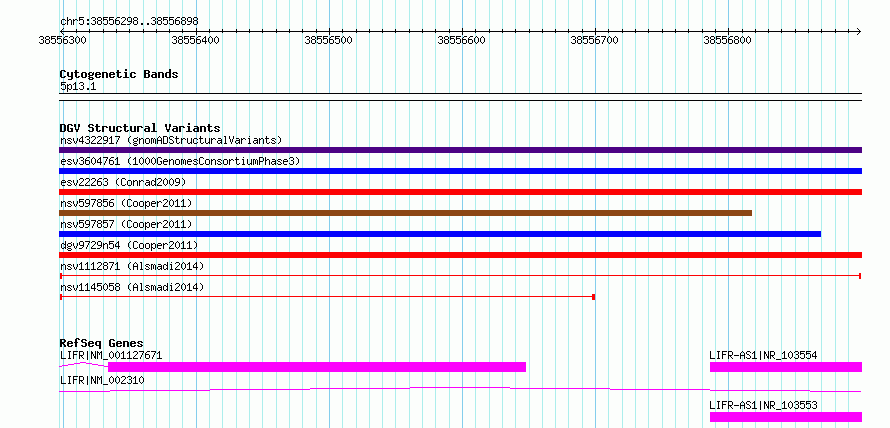Click the LIFR-AS1|NR_103554 gene label
This screenshot has width=890, height=428.
(763, 355)
